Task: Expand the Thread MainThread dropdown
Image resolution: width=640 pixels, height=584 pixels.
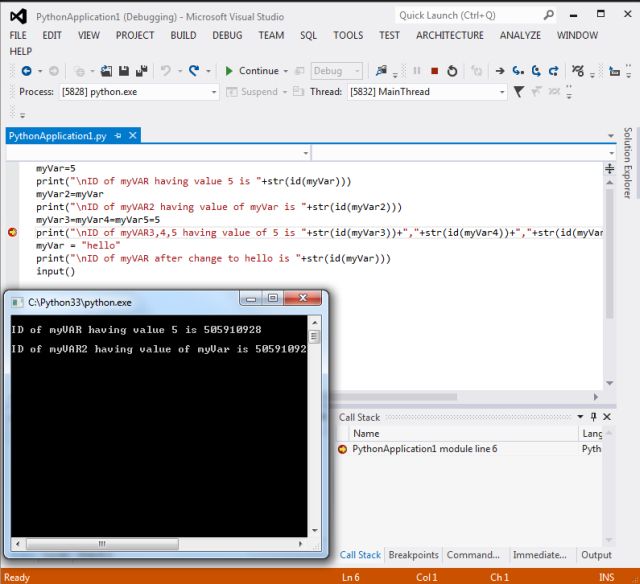Action: (x=502, y=92)
